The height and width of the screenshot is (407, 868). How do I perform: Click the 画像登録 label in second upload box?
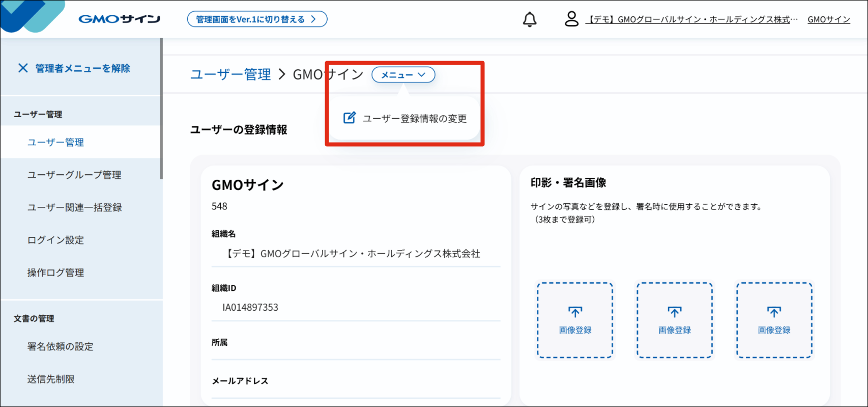click(675, 330)
